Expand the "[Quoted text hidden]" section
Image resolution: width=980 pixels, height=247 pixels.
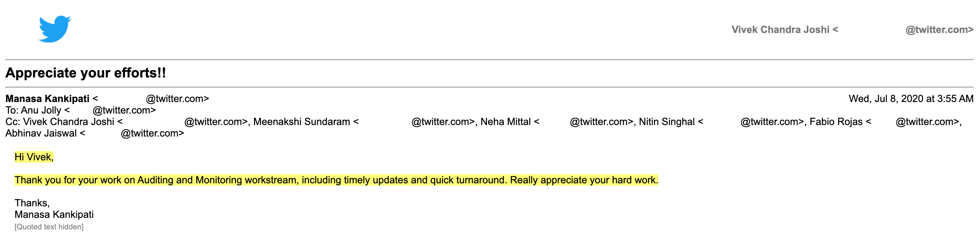49,227
